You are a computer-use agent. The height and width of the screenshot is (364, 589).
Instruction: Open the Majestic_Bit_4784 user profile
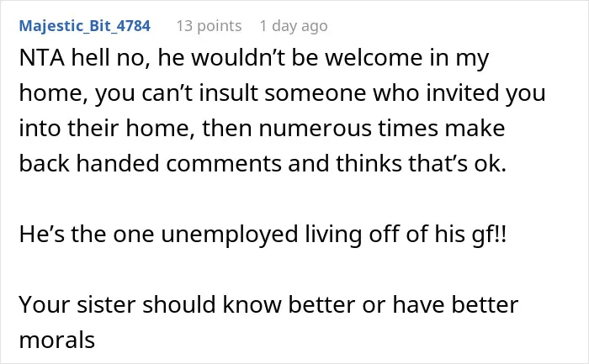tap(84, 26)
